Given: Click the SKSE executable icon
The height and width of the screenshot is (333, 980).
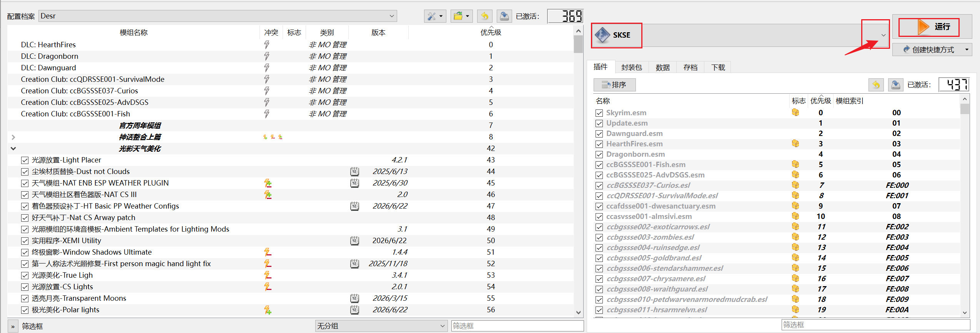Looking at the screenshot, I should 602,35.
